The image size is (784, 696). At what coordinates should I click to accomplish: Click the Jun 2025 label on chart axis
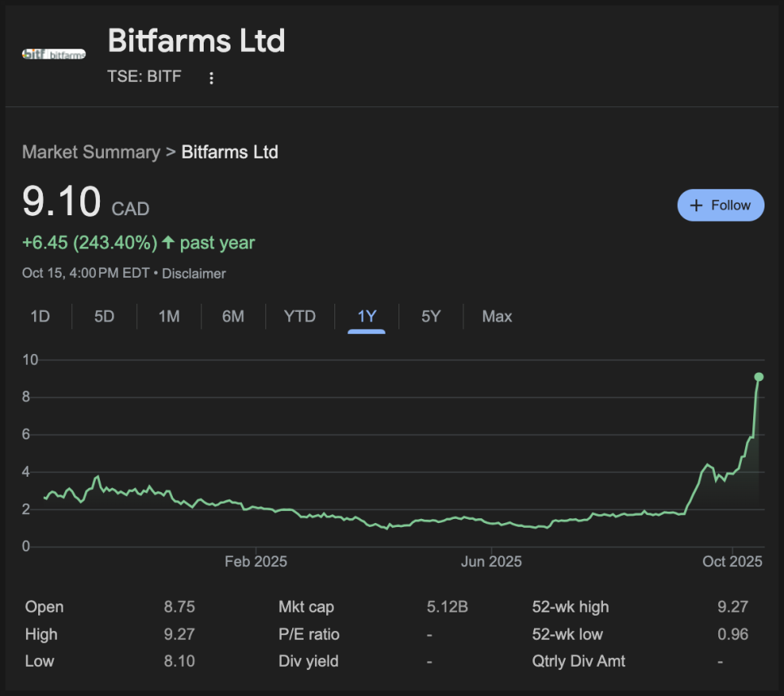[x=491, y=562]
